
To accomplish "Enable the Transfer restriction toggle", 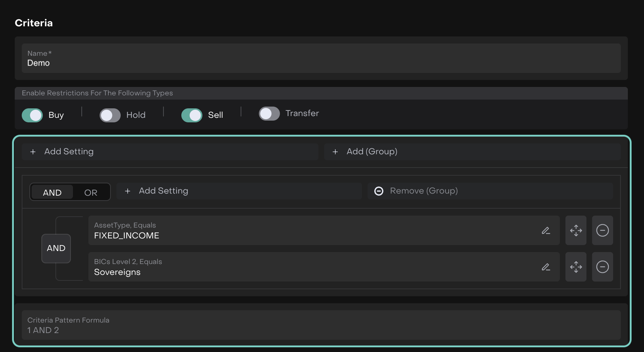I will (x=269, y=114).
